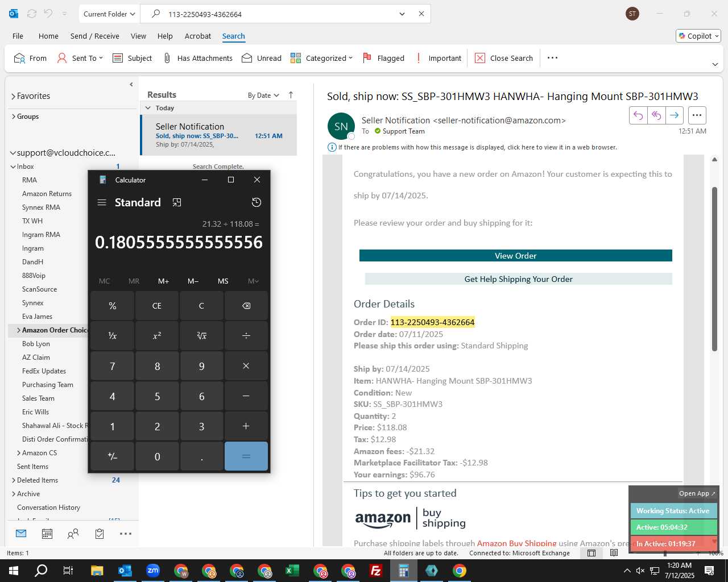This screenshot has height=582, width=728.
Task: Show only Unread search results
Action: [x=262, y=58]
